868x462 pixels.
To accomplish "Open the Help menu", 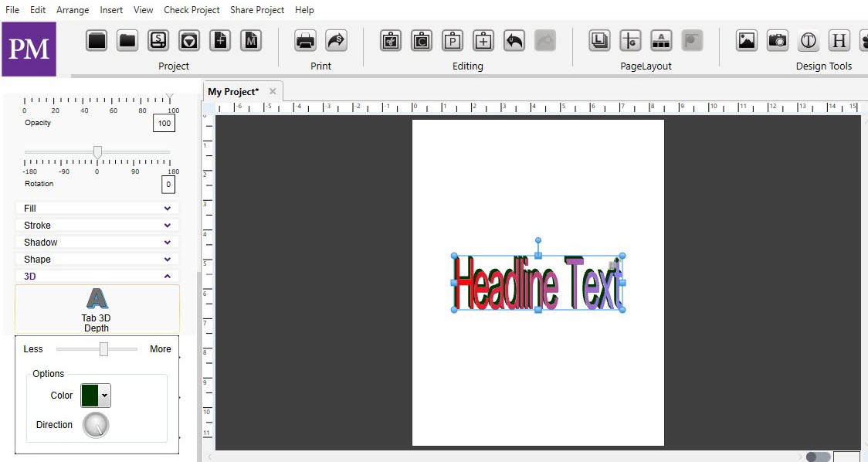I will pos(304,10).
